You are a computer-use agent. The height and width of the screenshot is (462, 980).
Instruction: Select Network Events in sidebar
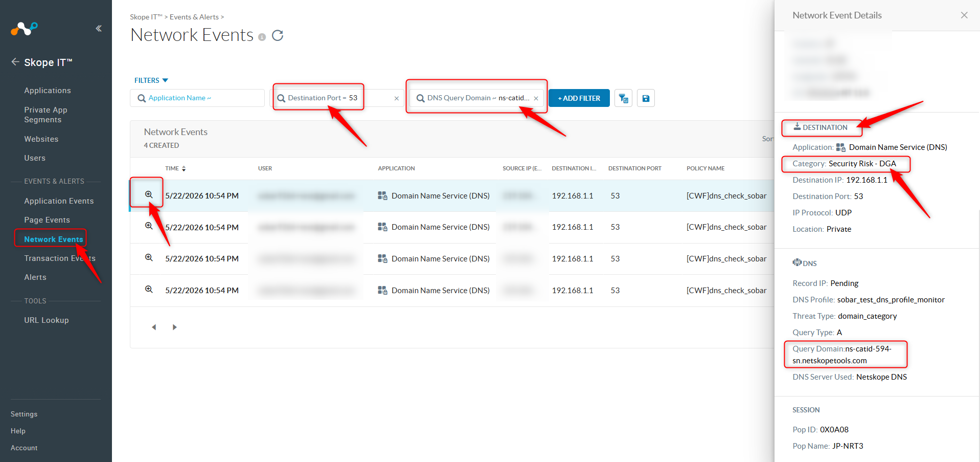point(53,239)
